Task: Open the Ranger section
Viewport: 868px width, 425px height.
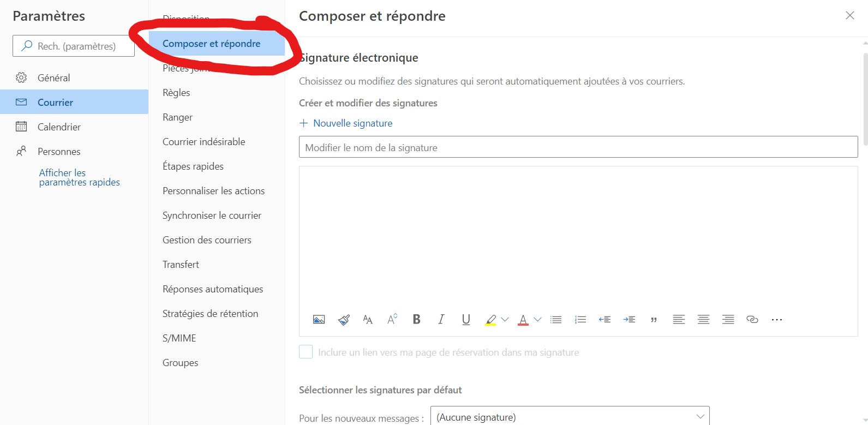Action: tap(217, 117)
